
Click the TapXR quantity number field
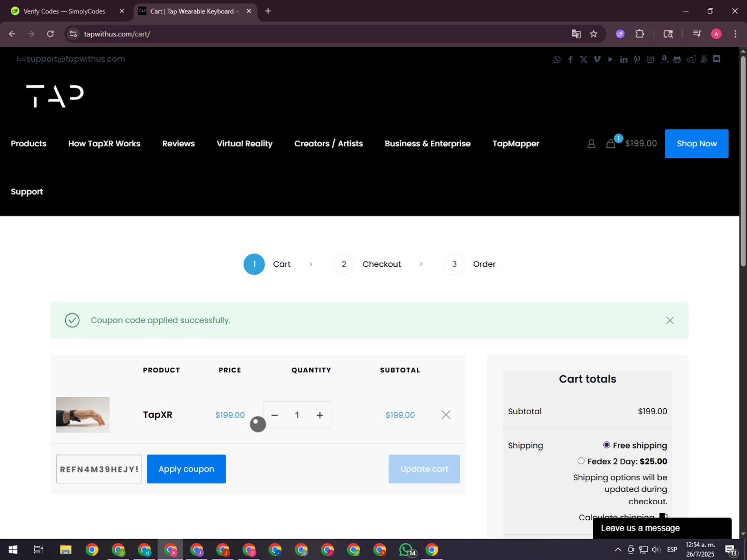pos(297,415)
